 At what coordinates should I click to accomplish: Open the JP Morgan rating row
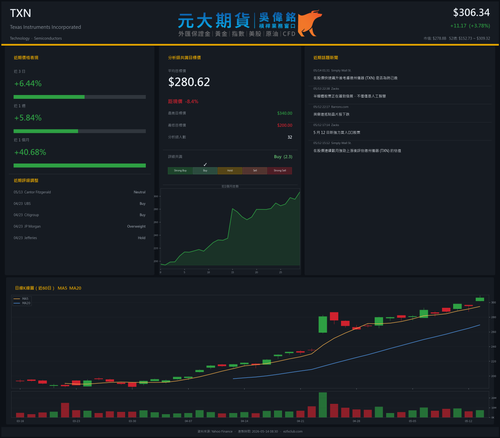coord(80,226)
